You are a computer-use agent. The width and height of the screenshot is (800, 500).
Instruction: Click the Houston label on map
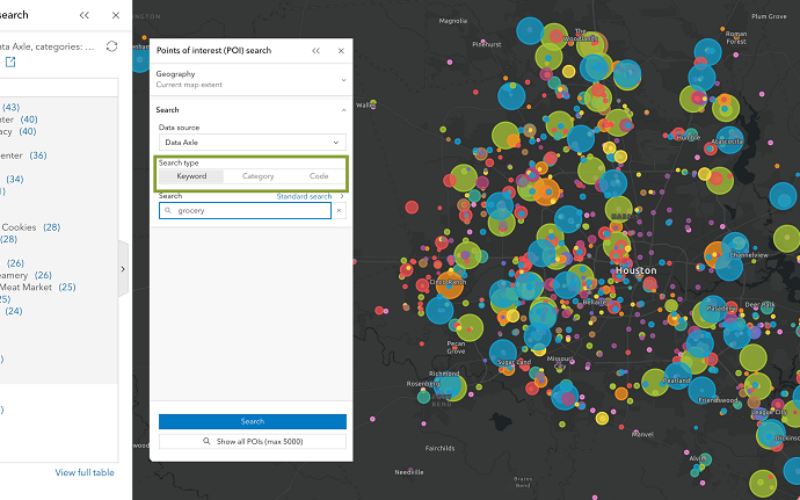click(636, 270)
